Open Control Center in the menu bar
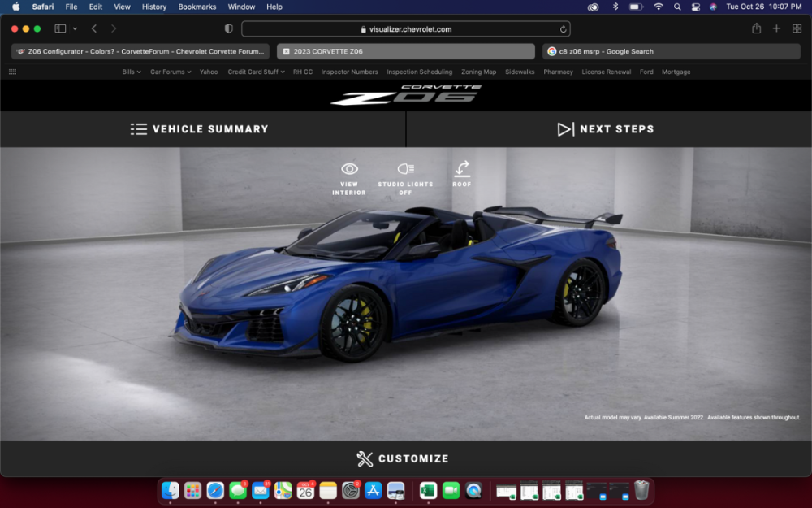 coord(696,7)
